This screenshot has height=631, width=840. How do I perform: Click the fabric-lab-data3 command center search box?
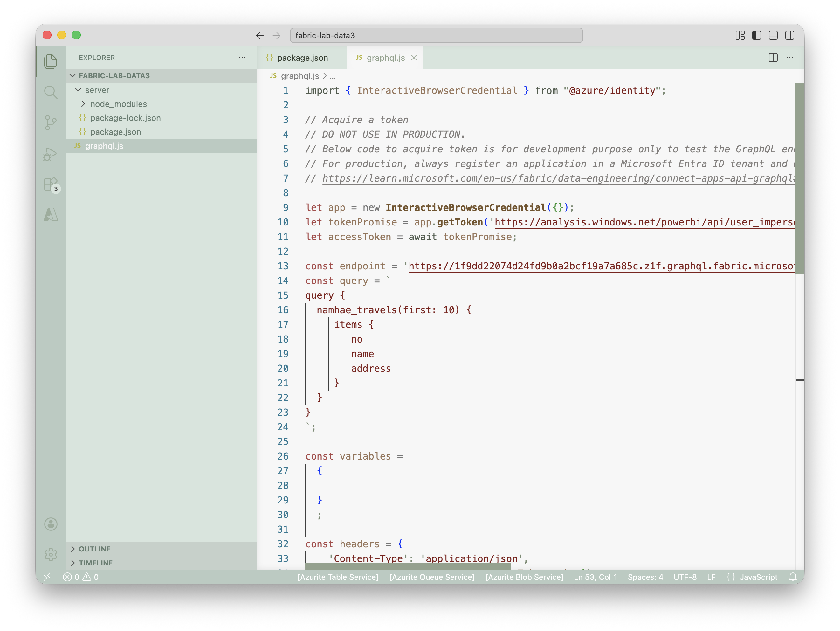pos(436,35)
